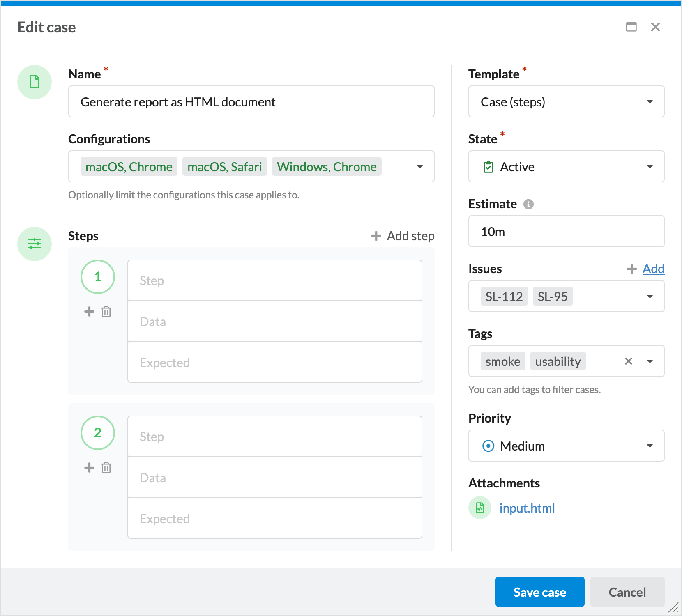The image size is (682, 616).
Task: Click the step 2 number circle
Action: coord(98,433)
